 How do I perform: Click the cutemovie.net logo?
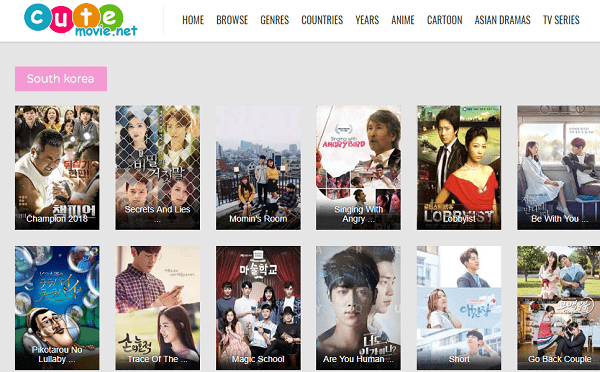[x=80, y=20]
